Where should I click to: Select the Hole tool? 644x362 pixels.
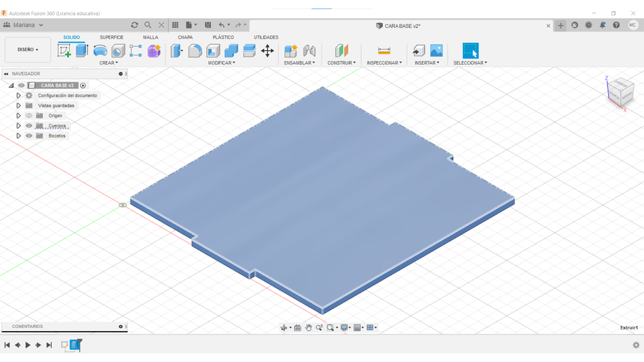118,50
